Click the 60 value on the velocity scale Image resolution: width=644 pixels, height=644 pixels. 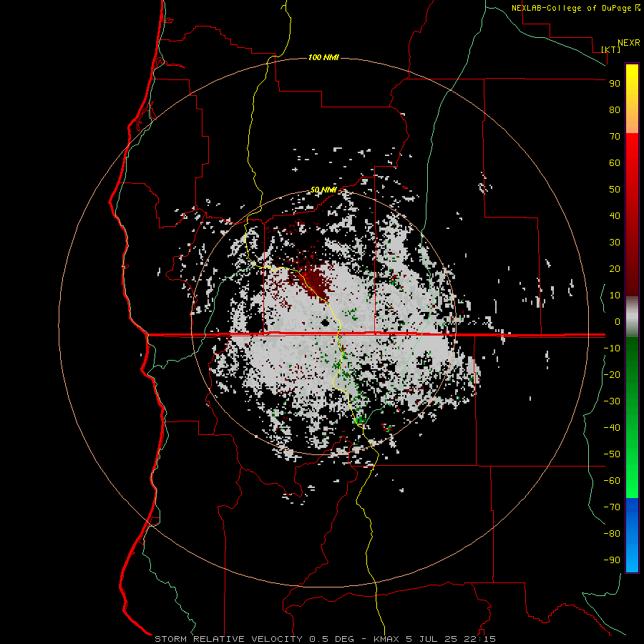(x=615, y=163)
